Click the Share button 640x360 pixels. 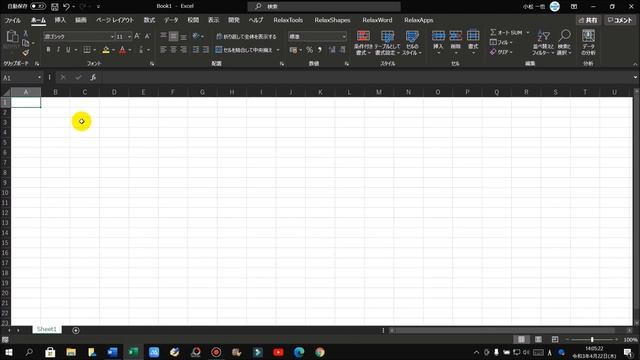pos(588,20)
